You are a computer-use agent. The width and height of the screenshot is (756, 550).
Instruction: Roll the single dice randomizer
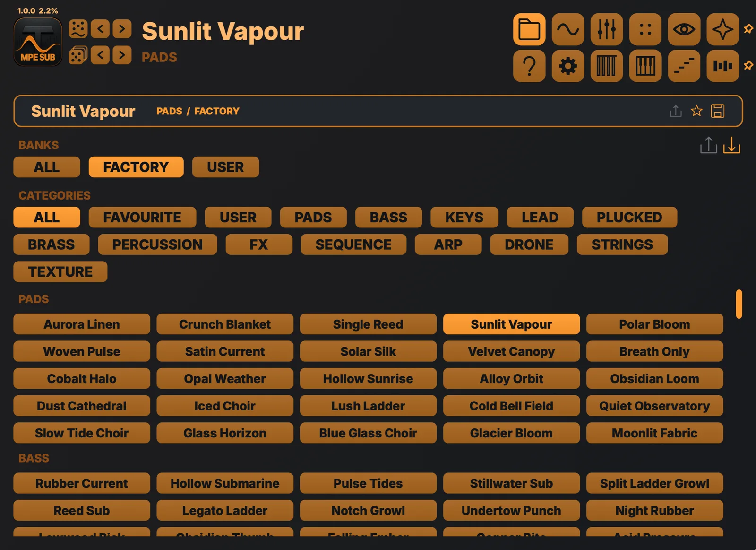78,29
